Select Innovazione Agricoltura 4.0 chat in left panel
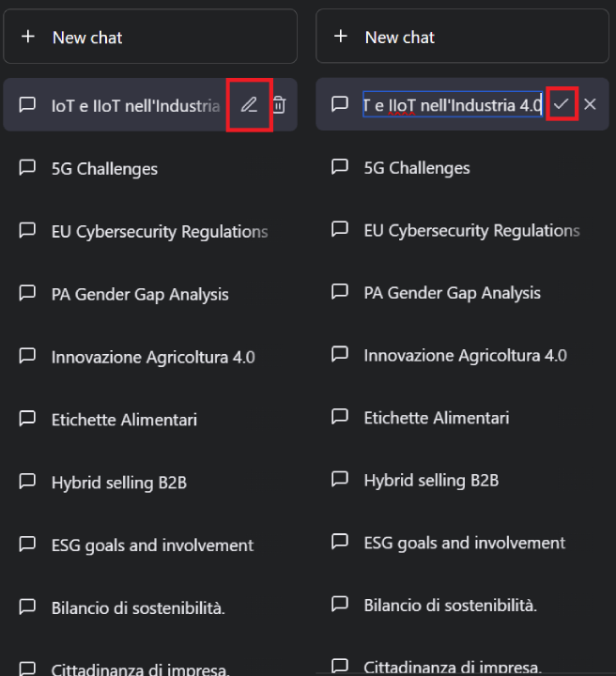The image size is (616, 676). pyautogui.click(x=152, y=357)
